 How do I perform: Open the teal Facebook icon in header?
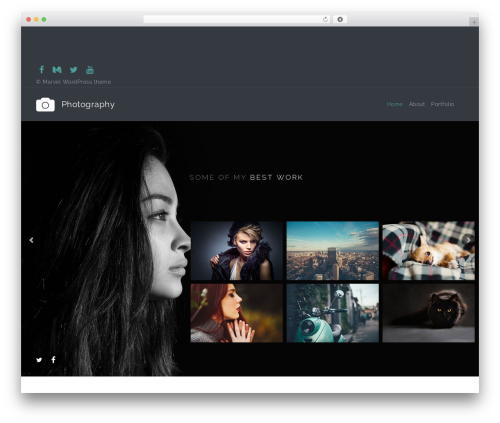(42, 69)
